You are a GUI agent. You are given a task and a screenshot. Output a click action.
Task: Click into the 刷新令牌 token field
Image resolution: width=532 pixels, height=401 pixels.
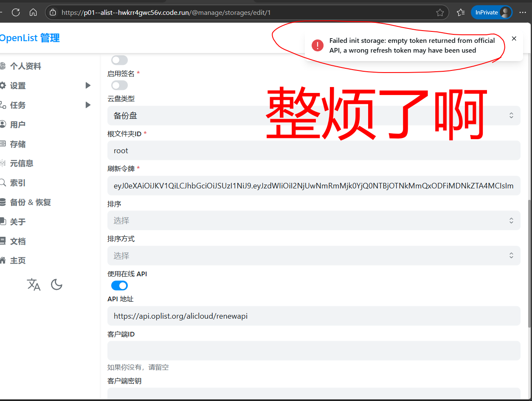pyautogui.click(x=314, y=185)
